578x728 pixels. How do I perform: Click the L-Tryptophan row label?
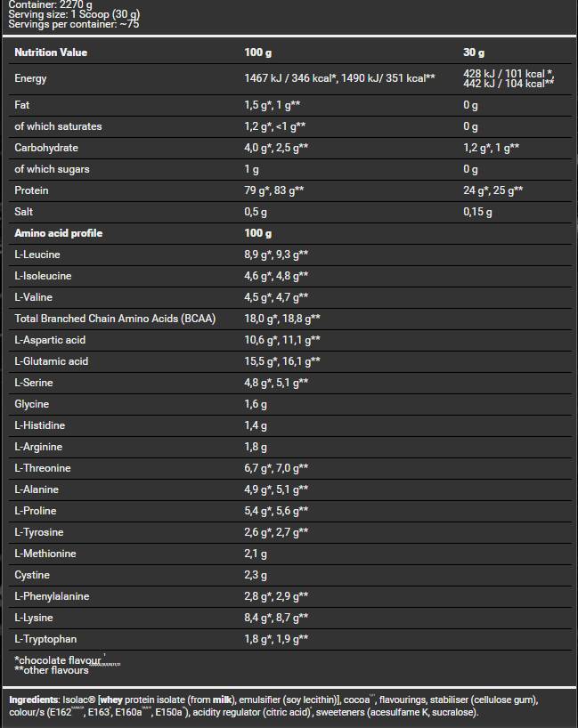coord(45,639)
